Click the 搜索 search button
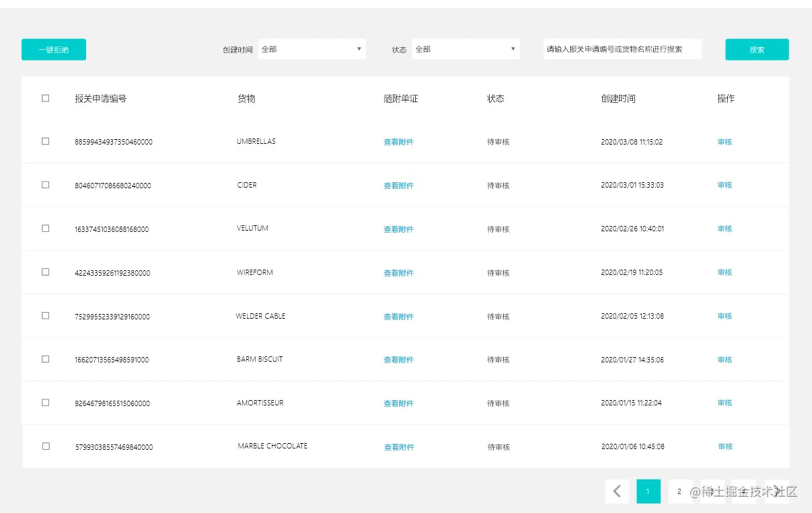Viewport: 812px width, 513px height. pos(757,49)
